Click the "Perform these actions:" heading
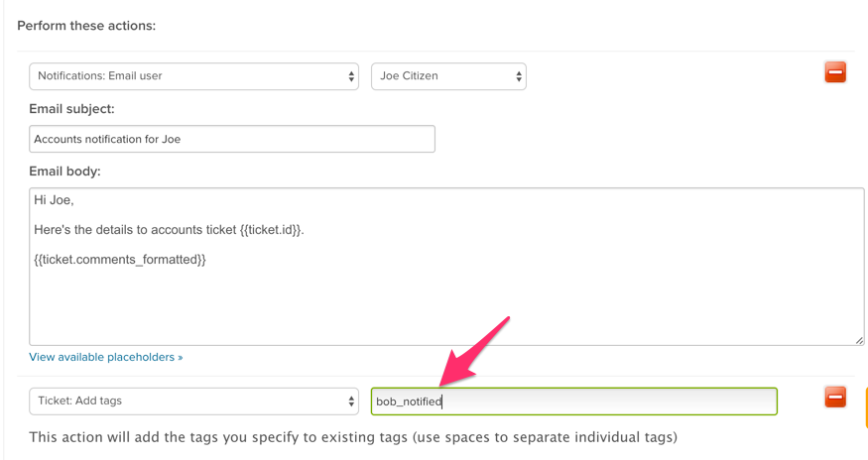This screenshot has height=460, width=868. tap(86, 26)
